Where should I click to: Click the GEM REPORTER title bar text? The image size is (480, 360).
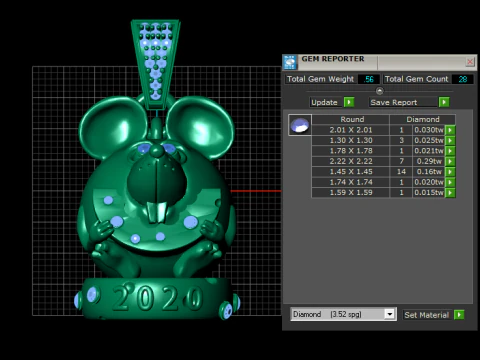coord(333,59)
